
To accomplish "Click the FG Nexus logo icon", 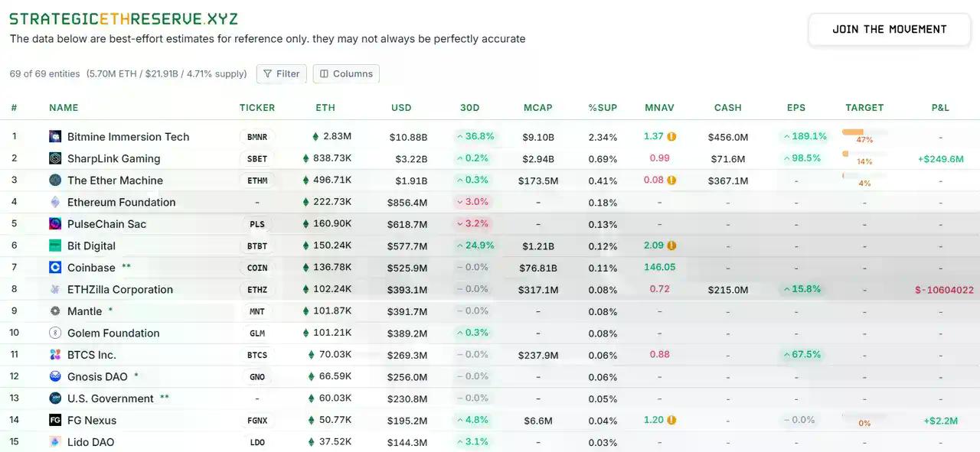I will 55,420.
